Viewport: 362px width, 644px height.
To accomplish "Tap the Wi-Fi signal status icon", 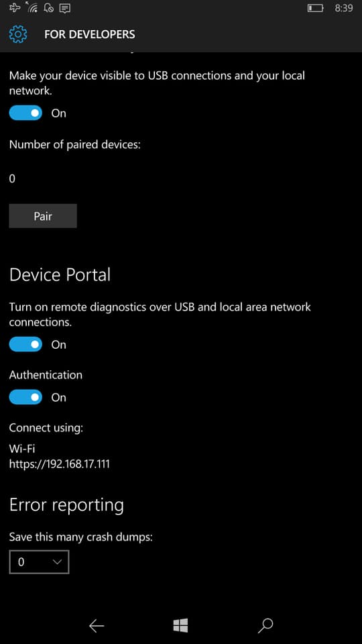I will click(x=32, y=7).
